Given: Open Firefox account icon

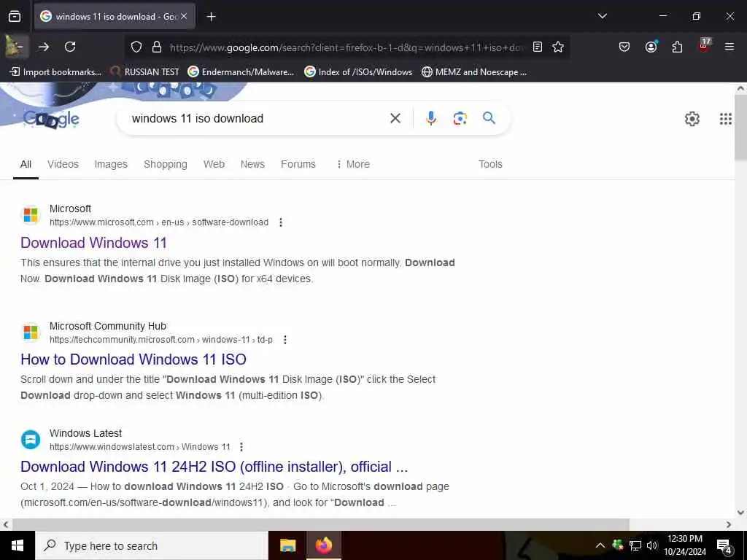Looking at the screenshot, I should 651,47.
